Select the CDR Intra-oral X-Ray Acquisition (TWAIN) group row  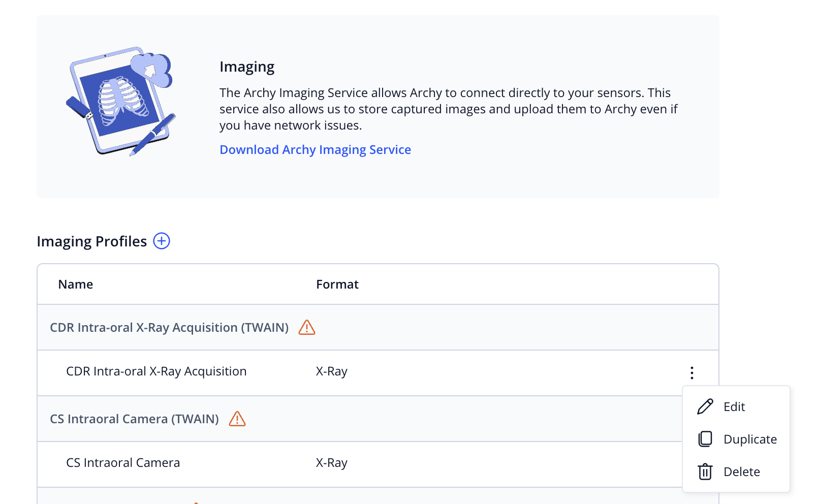click(378, 327)
